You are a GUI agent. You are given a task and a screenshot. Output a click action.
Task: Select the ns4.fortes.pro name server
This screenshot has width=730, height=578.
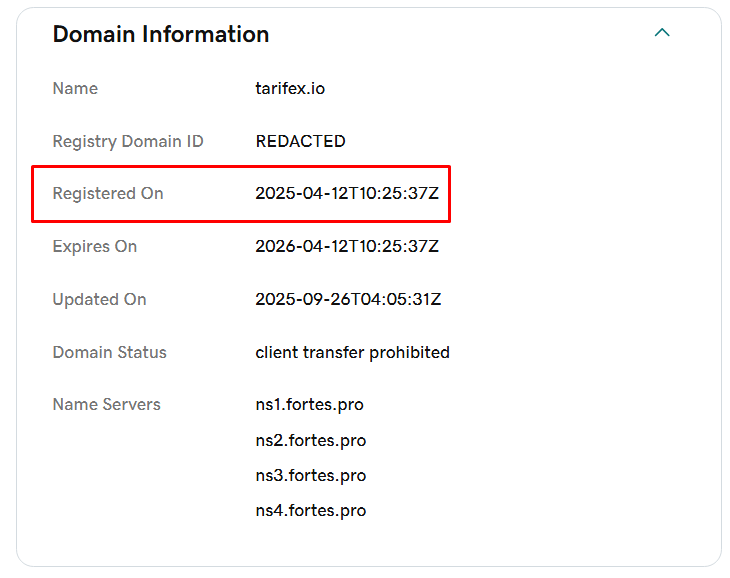click(310, 510)
